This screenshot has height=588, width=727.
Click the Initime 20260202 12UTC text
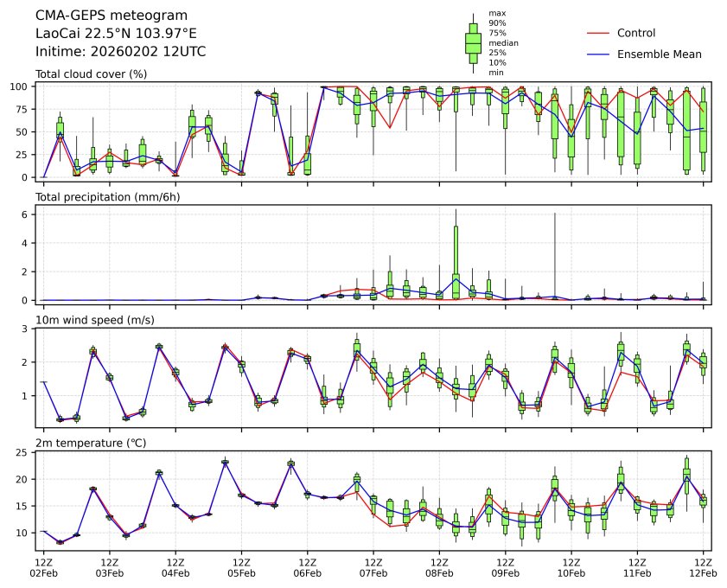pos(120,51)
